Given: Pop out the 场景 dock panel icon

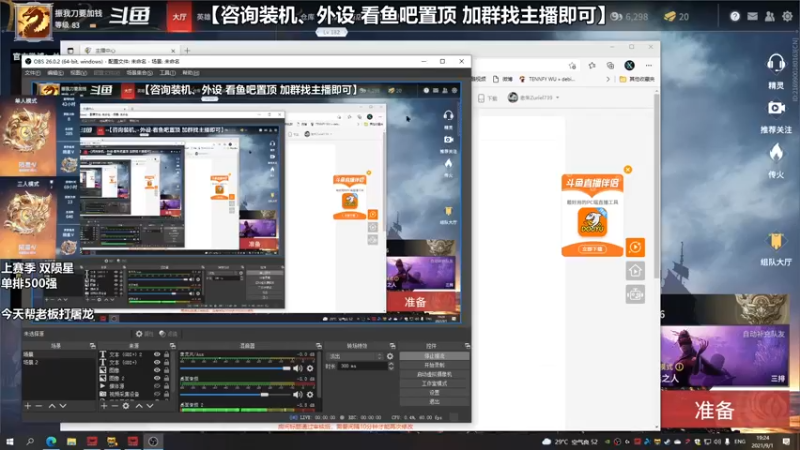Looking at the screenshot, I should pyautogui.click(x=92, y=345).
